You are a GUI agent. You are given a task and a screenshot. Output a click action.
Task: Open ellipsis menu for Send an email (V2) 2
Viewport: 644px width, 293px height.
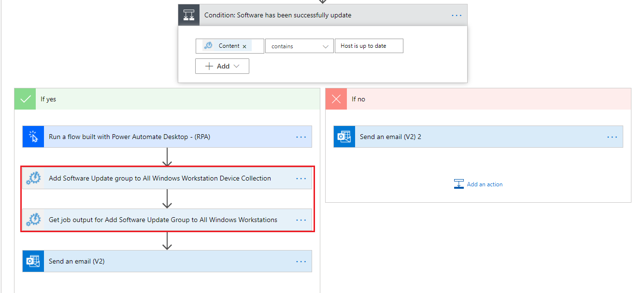tap(612, 137)
